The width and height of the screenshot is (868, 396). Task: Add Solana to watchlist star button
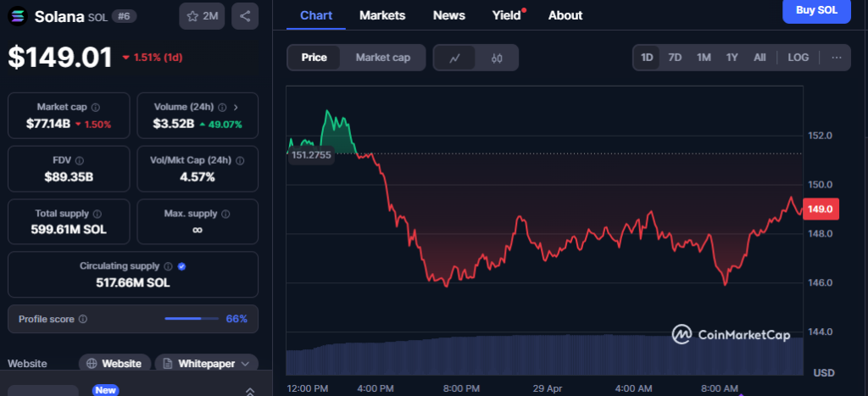pos(202,16)
